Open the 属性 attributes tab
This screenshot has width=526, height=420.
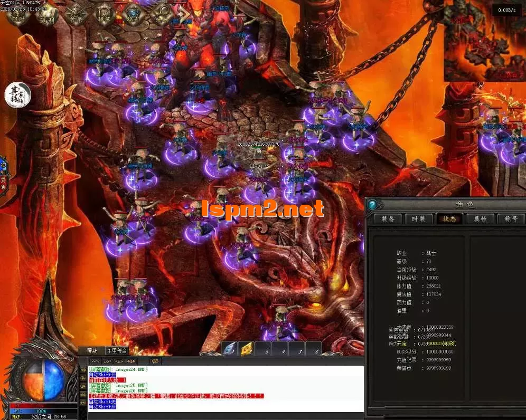tap(480, 219)
